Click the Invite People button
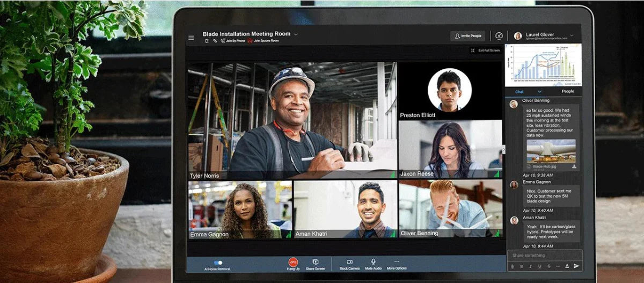This screenshot has width=644, height=283. (x=467, y=36)
